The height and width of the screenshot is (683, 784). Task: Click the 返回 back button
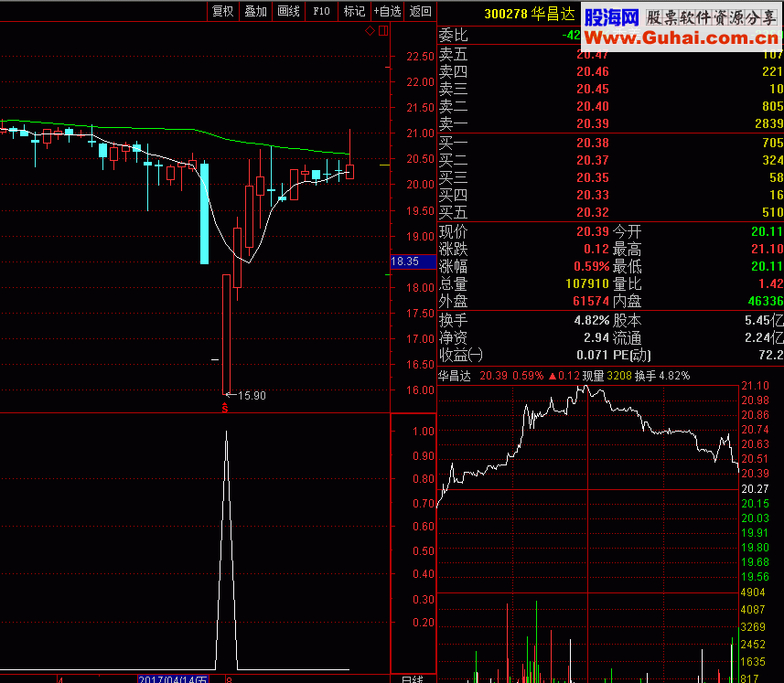click(x=420, y=11)
